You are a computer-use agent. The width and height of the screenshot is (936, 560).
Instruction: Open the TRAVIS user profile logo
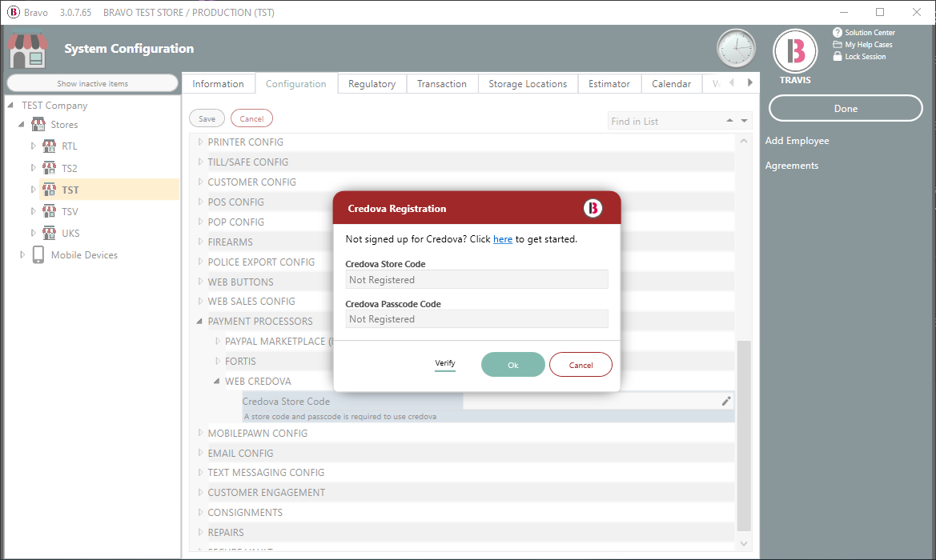tap(795, 51)
